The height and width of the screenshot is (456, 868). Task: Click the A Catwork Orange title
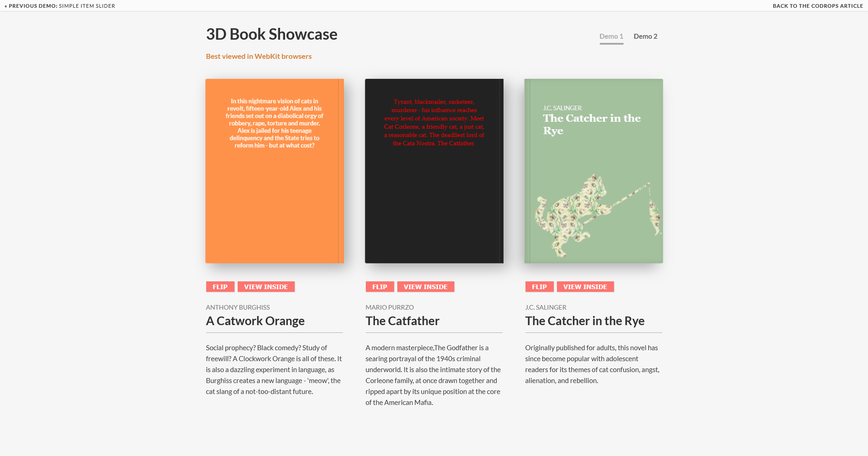click(x=255, y=321)
